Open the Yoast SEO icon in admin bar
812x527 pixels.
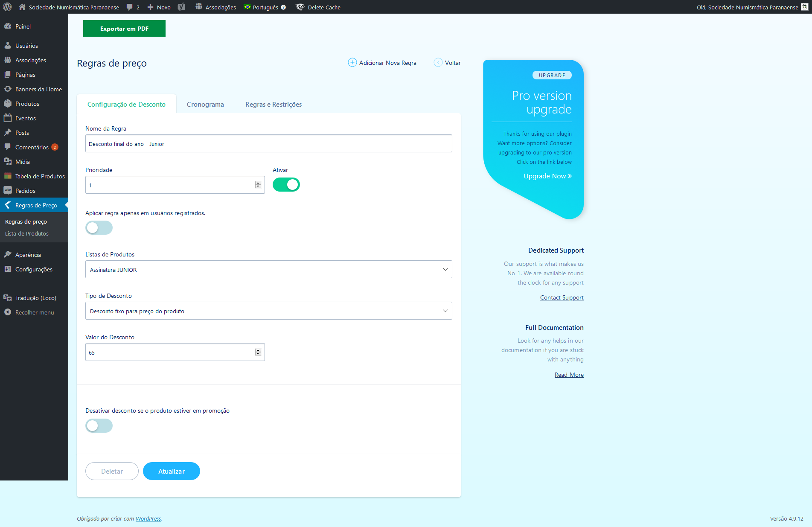click(x=181, y=7)
